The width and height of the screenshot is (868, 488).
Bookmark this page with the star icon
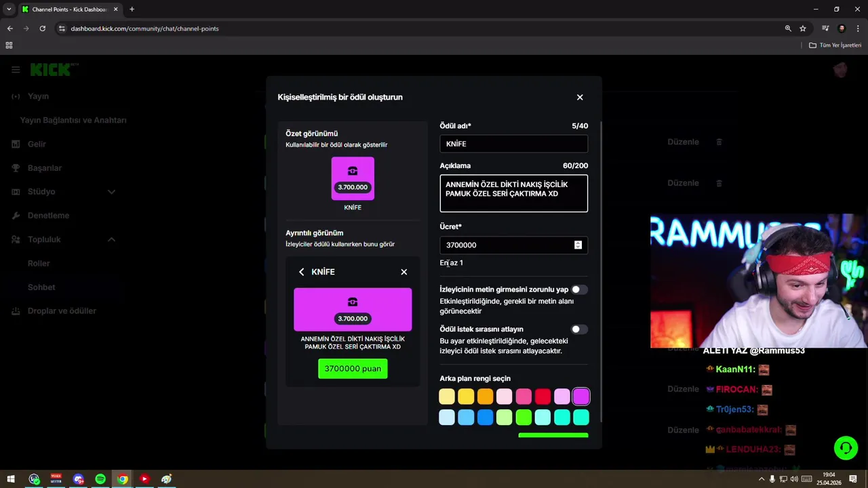pyautogui.click(x=803, y=28)
